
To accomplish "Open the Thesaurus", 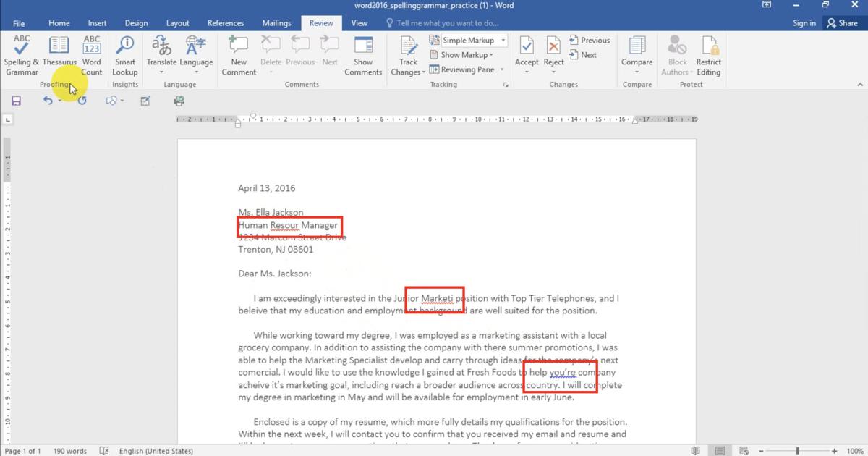I will point(59,51).
